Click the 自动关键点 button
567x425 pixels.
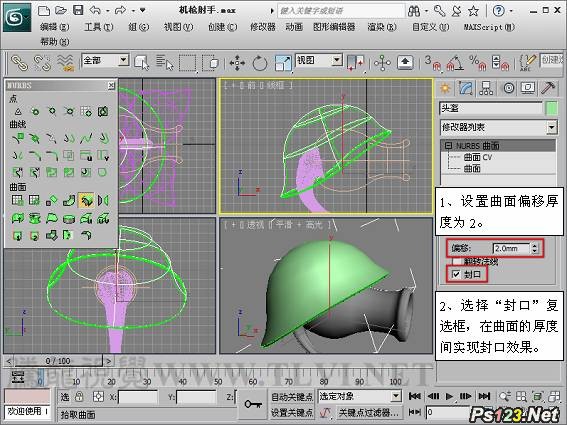292,397
